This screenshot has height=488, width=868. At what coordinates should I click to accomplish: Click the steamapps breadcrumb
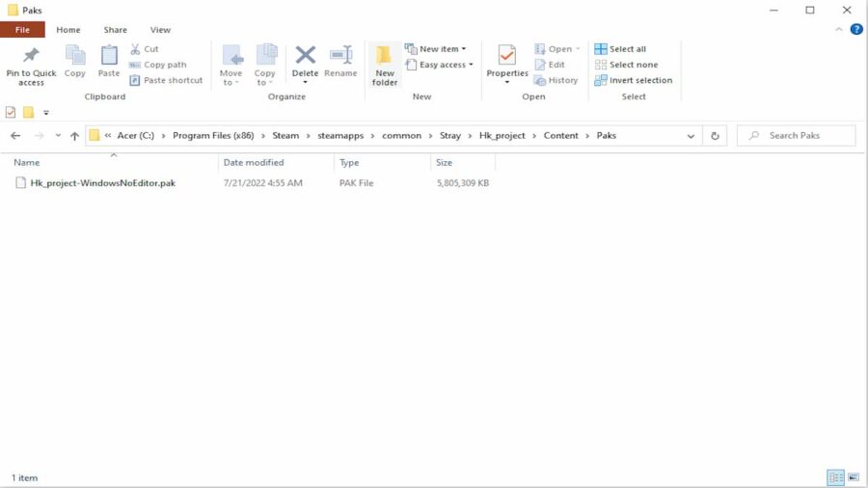pyautogui.click(x=340, y=136)
